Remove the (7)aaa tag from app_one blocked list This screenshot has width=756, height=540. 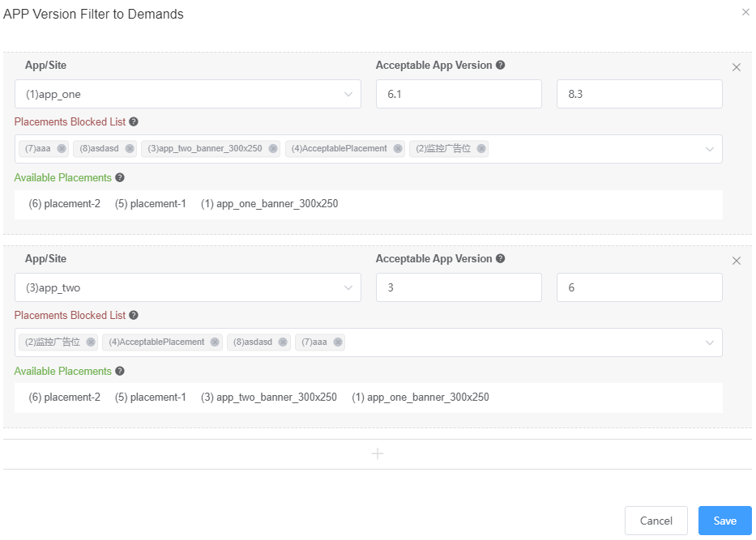(62, 148)
